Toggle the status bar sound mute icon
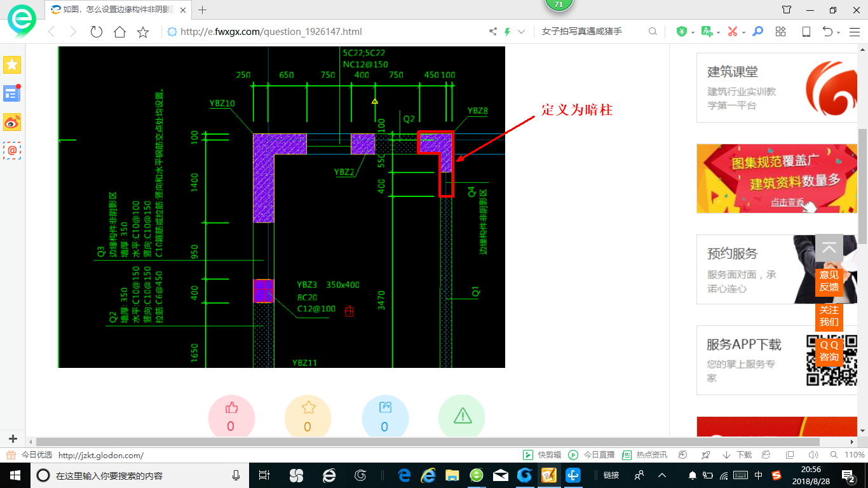 point(813,455)
